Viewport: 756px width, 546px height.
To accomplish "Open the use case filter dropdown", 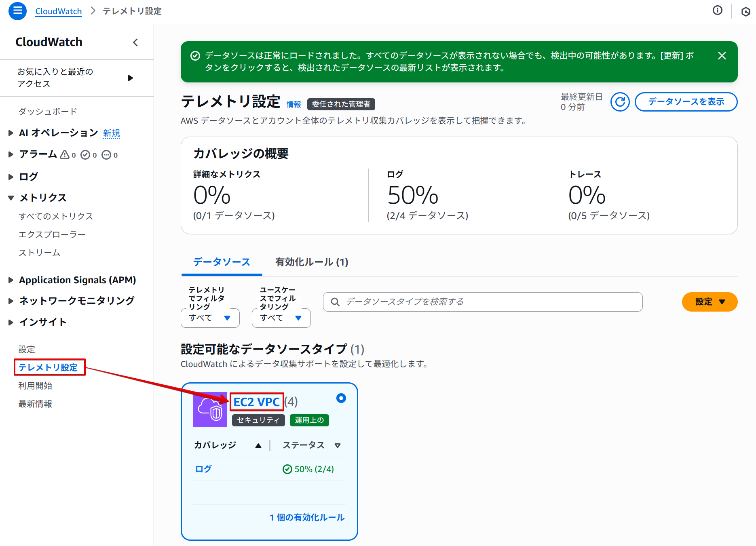I will 281,318.
